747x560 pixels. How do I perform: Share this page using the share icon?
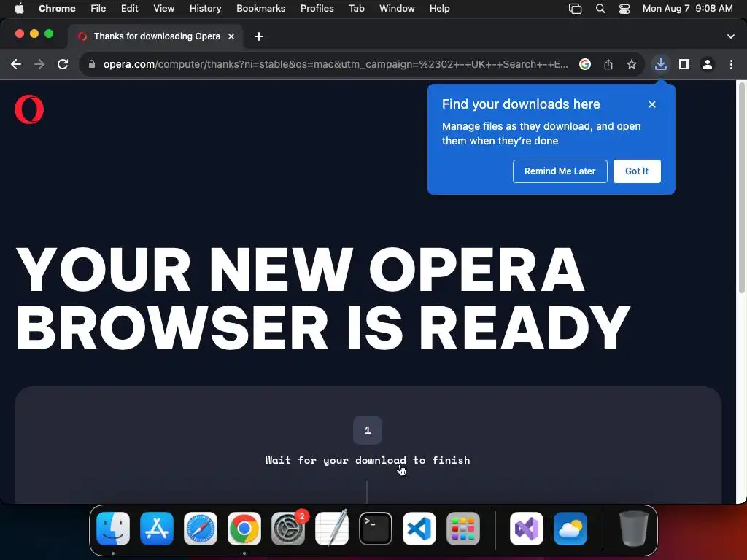[x=608, y=64]
